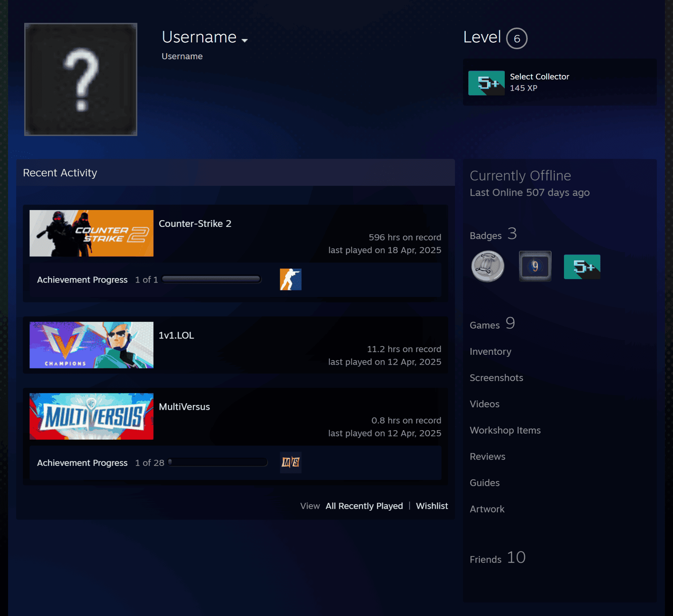Viewport: 673px width, 616px height.
Task: Click the teal 5+ badge under Badges
Action: point(582,267)
